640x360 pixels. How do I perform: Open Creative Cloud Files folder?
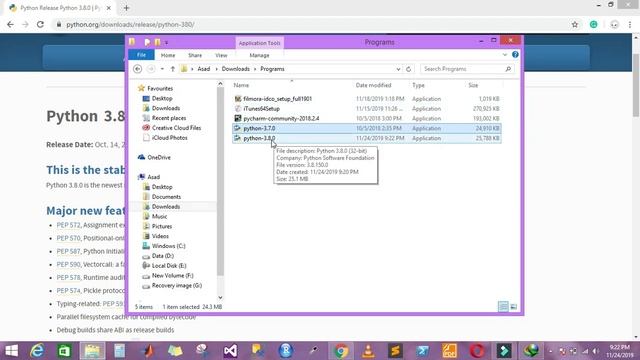tap(176, 128)
